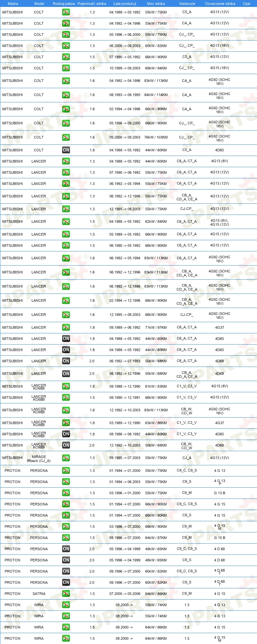Click diesel ON icon in LANCER 06.1992 -> 07.1993 row
This screenshot has width=257, height=644.
[x=66, y=361]
